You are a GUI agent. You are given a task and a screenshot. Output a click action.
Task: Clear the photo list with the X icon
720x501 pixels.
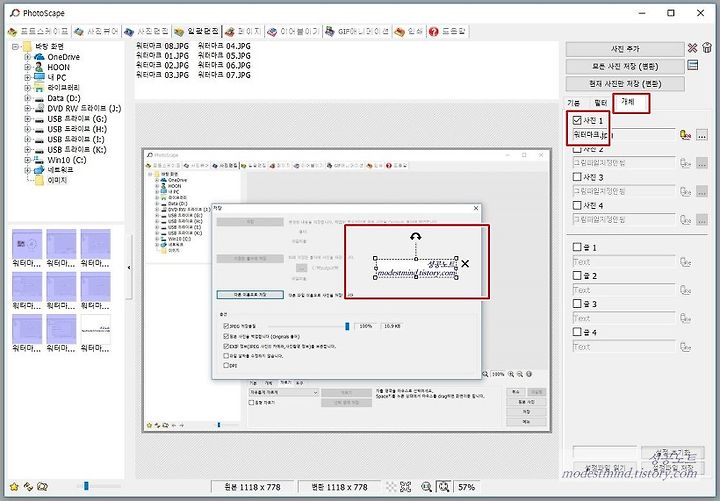pos(692,48)
